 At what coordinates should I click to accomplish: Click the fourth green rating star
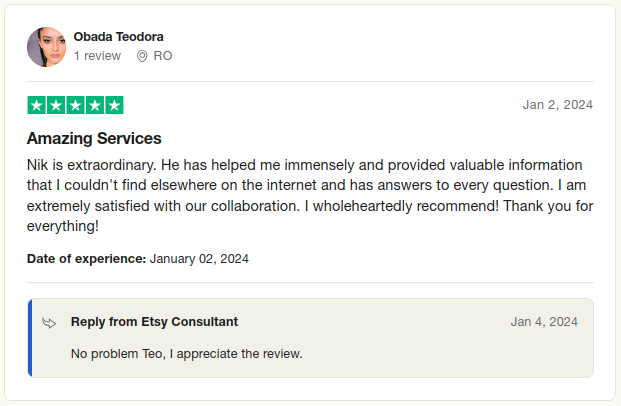(95, 105)
